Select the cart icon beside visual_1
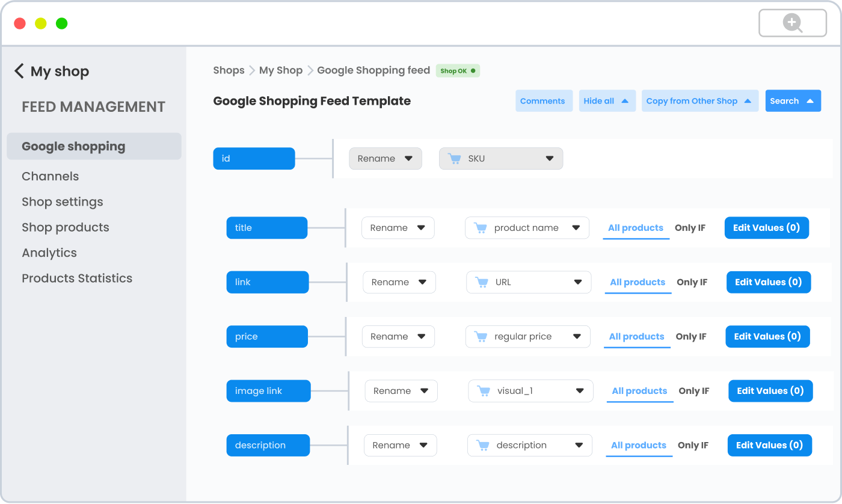 pos(483,390)
